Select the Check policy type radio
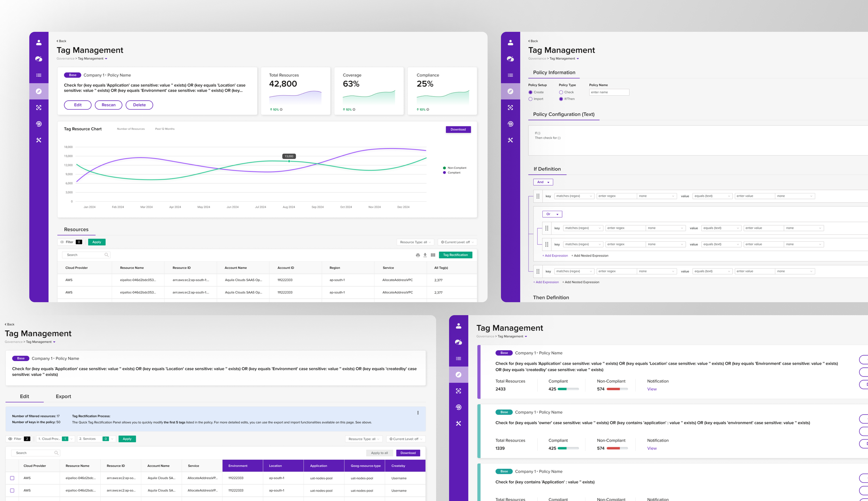The width and height of the screenshot is (868, 501). (561, 92)
